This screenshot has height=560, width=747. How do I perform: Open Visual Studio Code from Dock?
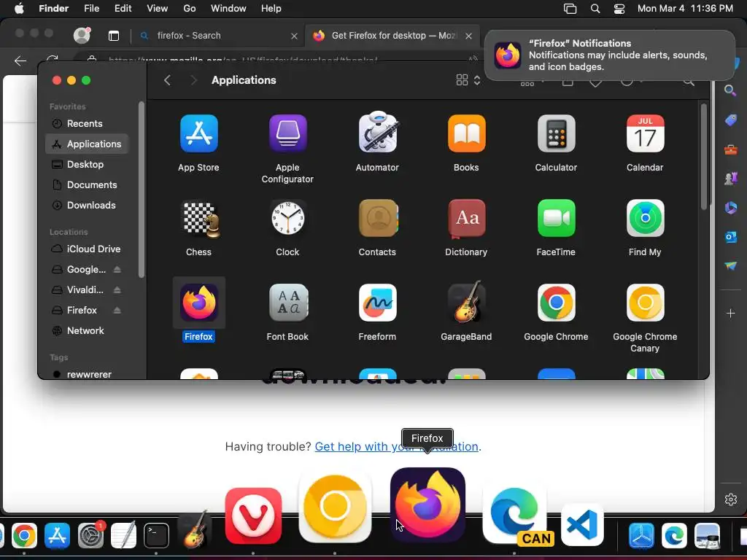tap(582, 525)
